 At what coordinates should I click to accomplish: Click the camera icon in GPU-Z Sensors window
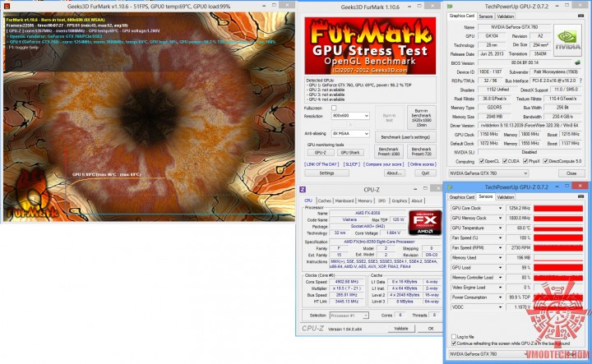click(580, 196)
